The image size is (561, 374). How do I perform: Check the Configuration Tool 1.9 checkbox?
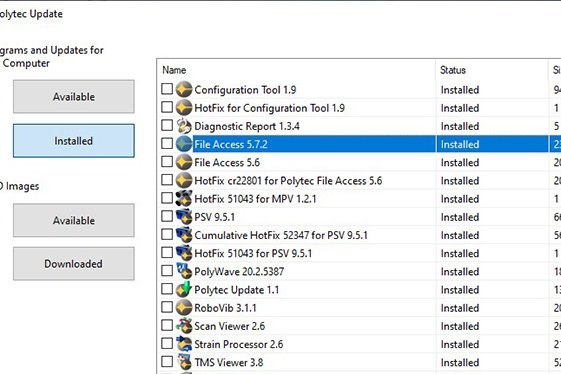coord(167,89)
